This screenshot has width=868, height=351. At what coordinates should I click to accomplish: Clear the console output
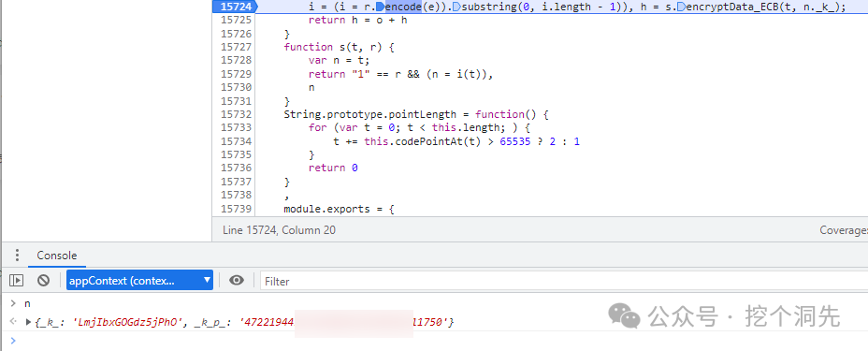(x=44, y=281)
